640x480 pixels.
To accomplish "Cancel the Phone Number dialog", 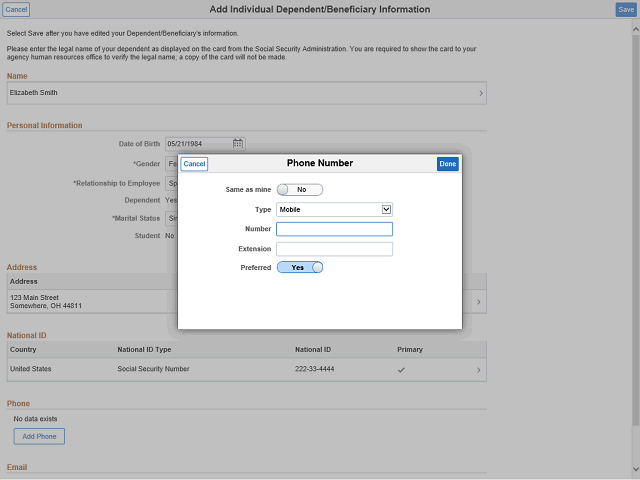I will (x=194, y=164).
